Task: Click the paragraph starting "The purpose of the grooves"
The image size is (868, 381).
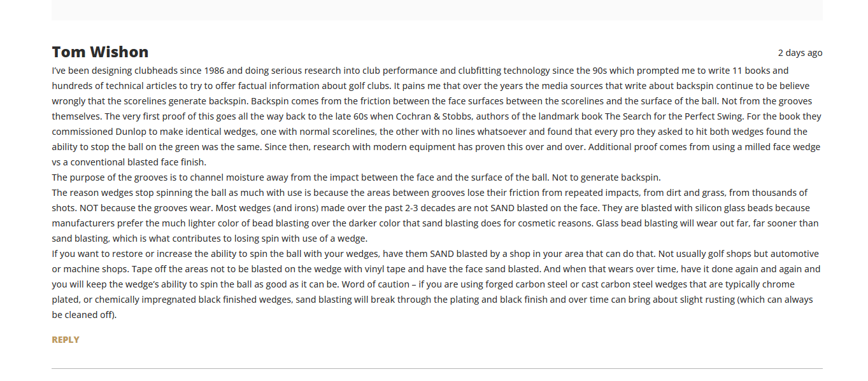Action: pyautogui.click(x=356, y=177)
